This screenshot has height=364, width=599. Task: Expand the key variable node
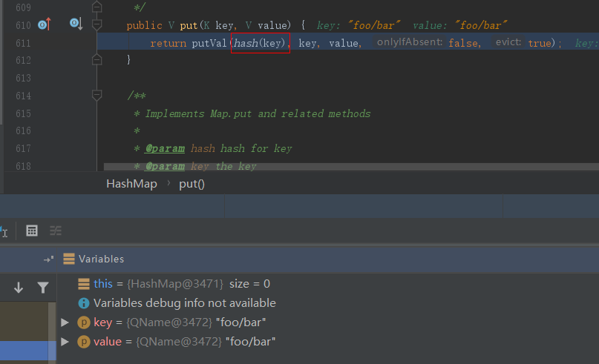[x=65, y=322]
